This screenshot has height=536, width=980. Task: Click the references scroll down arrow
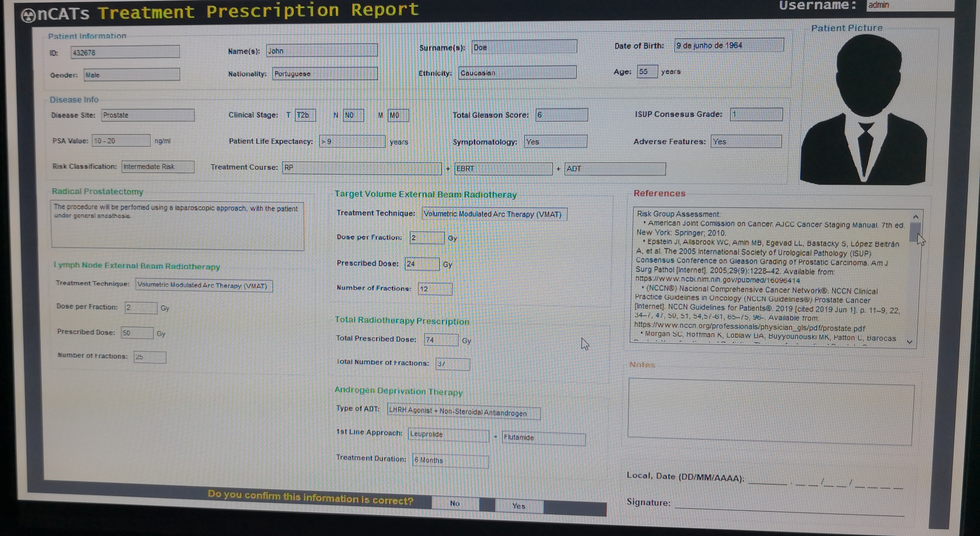pyautogui.click(x=910, y=342)
